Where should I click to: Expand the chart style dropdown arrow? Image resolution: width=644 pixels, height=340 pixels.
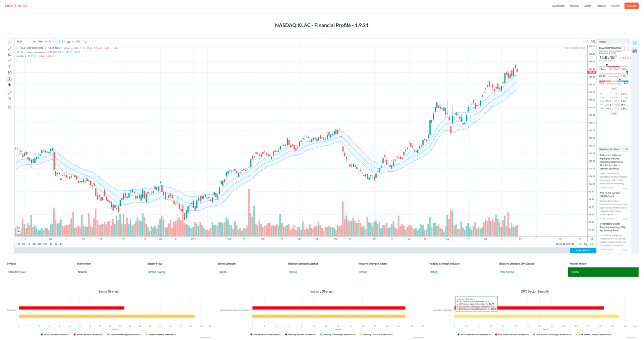pyautogui.click(x=73, y=42)
